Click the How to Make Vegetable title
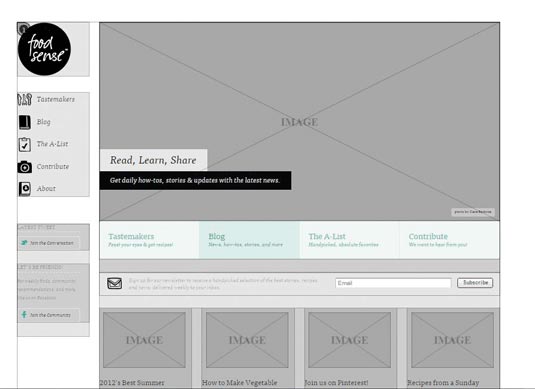This screenshot has width=535, height=389. pos(240,383)
